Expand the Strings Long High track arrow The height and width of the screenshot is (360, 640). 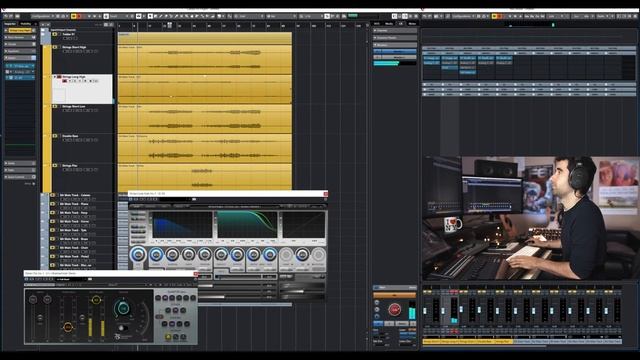tap(55, 77)
